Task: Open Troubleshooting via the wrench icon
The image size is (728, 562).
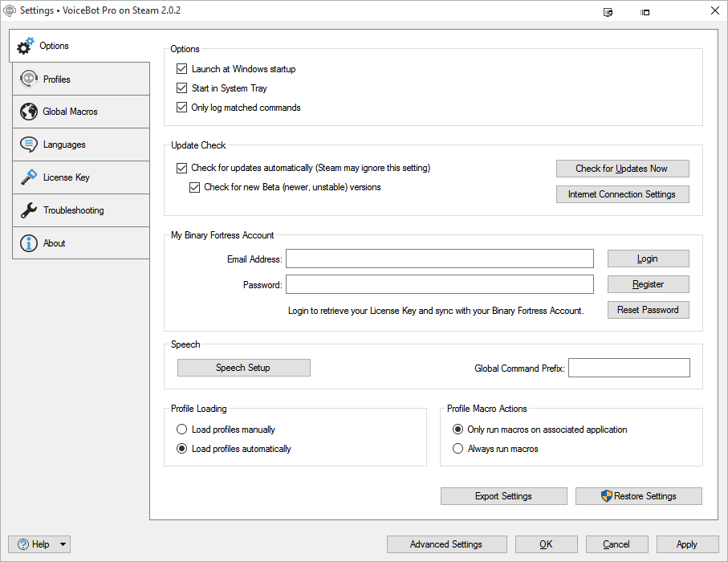Action: (29, 210)
